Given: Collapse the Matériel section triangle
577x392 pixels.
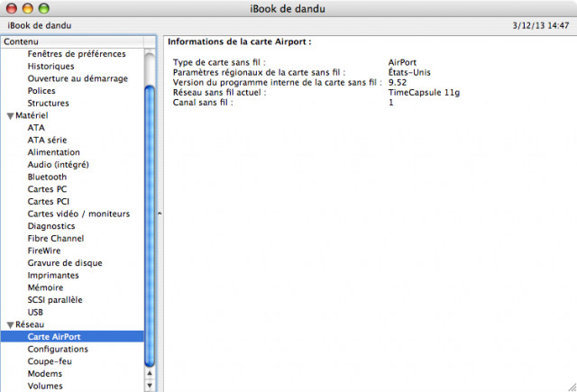Looking at the screenshot, I should [x=10, y=116].
